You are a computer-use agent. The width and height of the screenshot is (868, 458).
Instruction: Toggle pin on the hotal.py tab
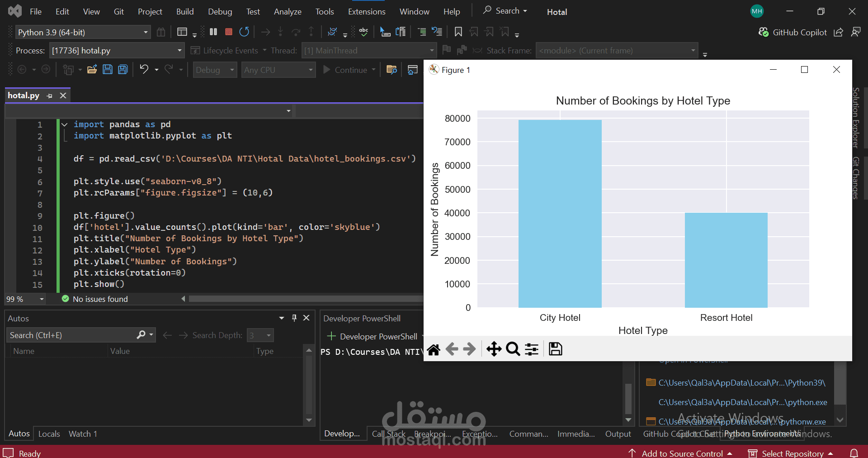click(50, 95)
